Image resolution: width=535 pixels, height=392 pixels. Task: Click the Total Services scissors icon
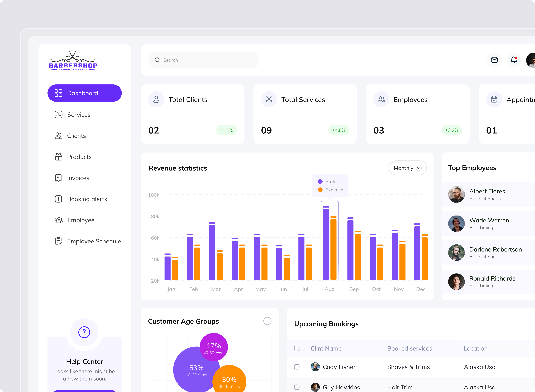tap(269, 99)
